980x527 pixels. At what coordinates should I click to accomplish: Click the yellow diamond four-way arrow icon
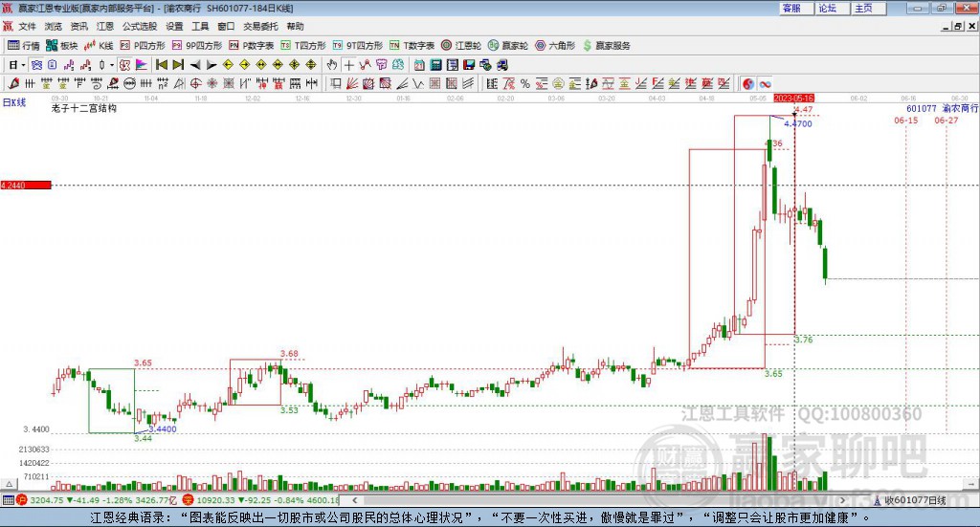(x=295, y=65)
